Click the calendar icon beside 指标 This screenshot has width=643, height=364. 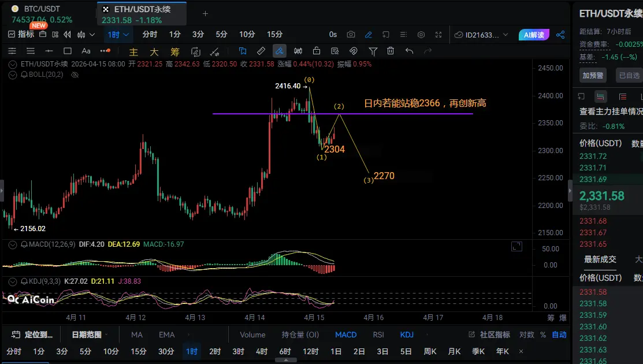pos(43,35)
